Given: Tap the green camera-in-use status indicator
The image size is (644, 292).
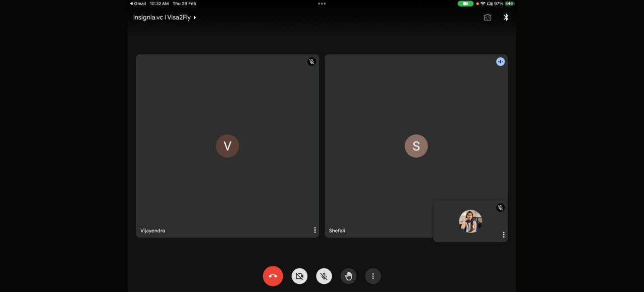Looking at the screenshot, I should point(465,4).
